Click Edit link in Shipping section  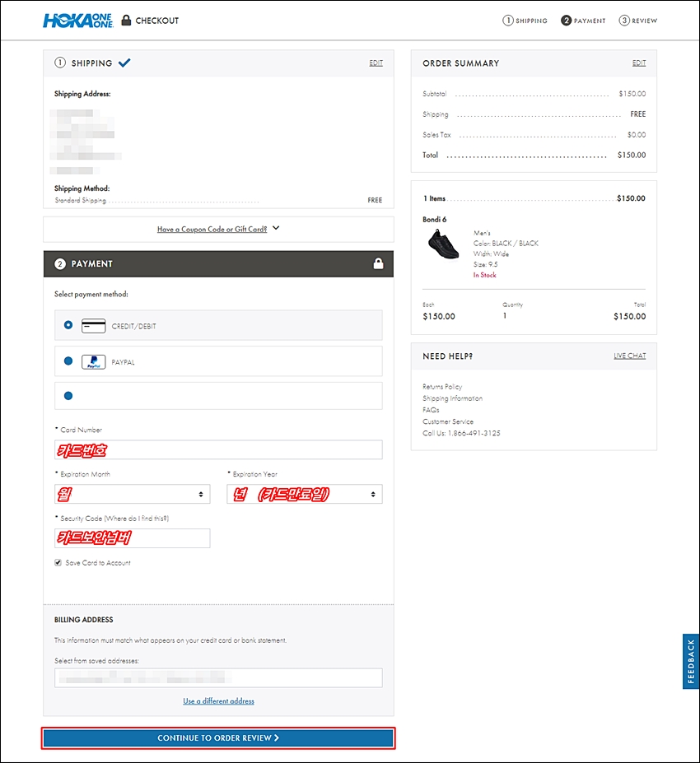pos(376,63)
